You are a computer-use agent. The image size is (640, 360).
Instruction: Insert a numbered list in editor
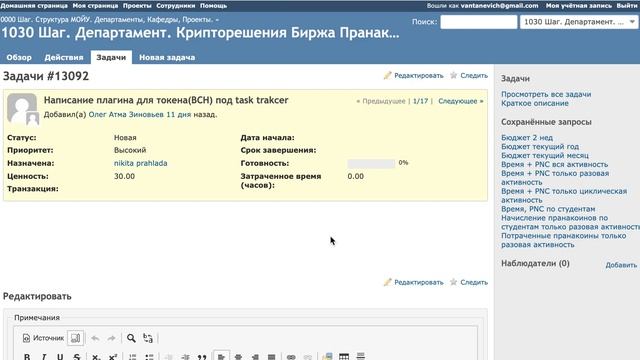coord(133,357)
